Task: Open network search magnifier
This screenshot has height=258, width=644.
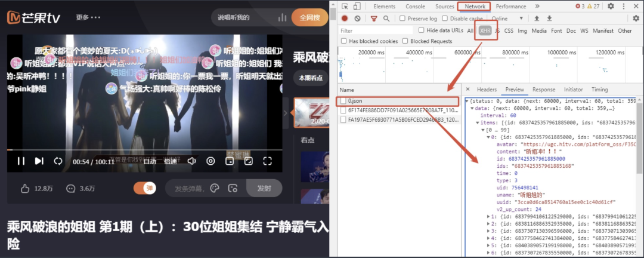Action: click(386, 18)
